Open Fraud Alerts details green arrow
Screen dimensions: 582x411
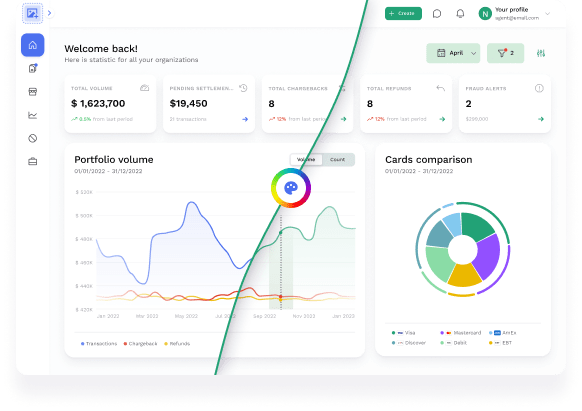click(541, 119)
